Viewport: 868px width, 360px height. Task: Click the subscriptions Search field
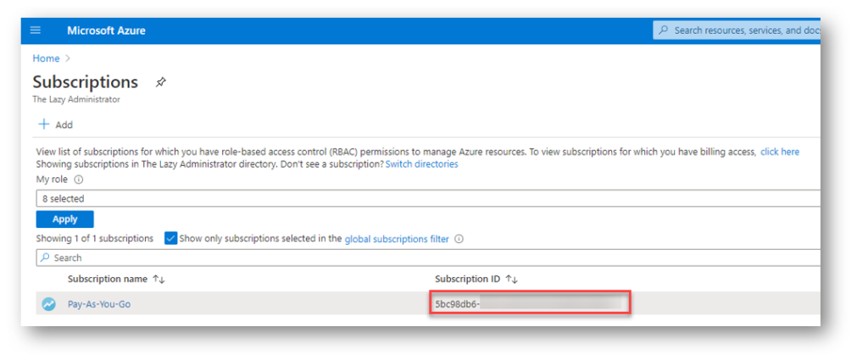(428, 258)
